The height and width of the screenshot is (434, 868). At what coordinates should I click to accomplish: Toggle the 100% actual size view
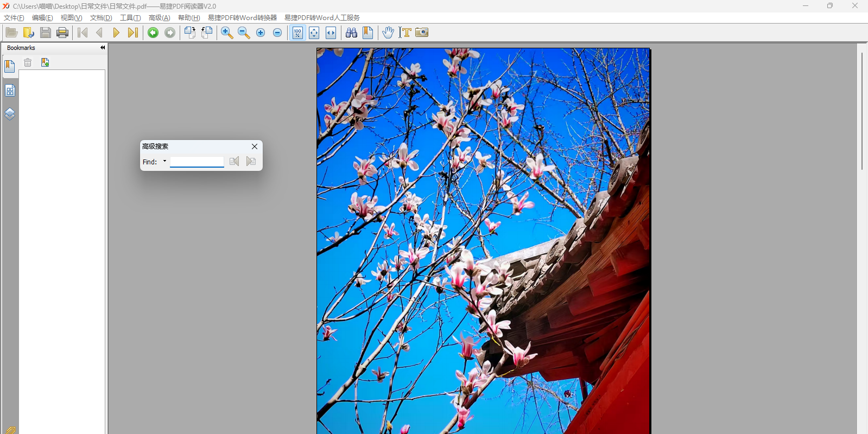tap(297, 33)
